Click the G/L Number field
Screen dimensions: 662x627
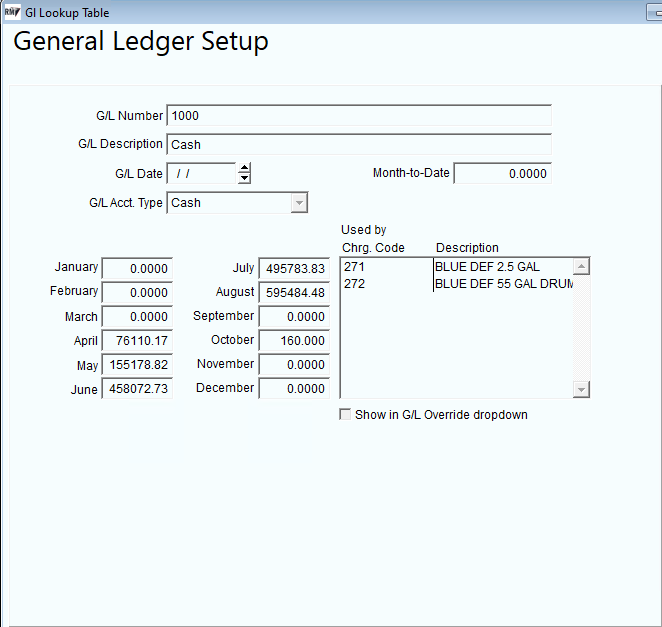(x=359, y=115)
